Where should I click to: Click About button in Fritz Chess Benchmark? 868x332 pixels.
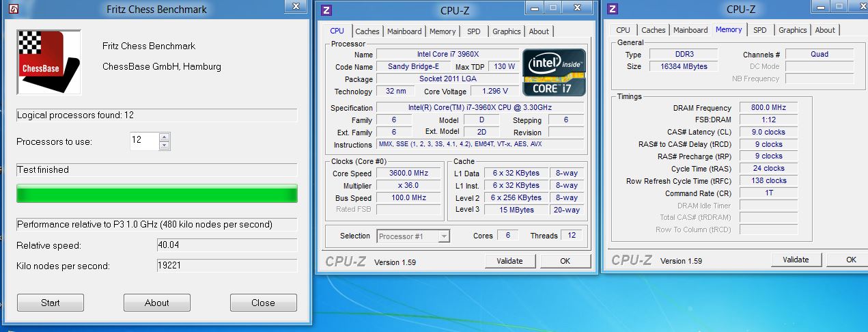[156, 303]
